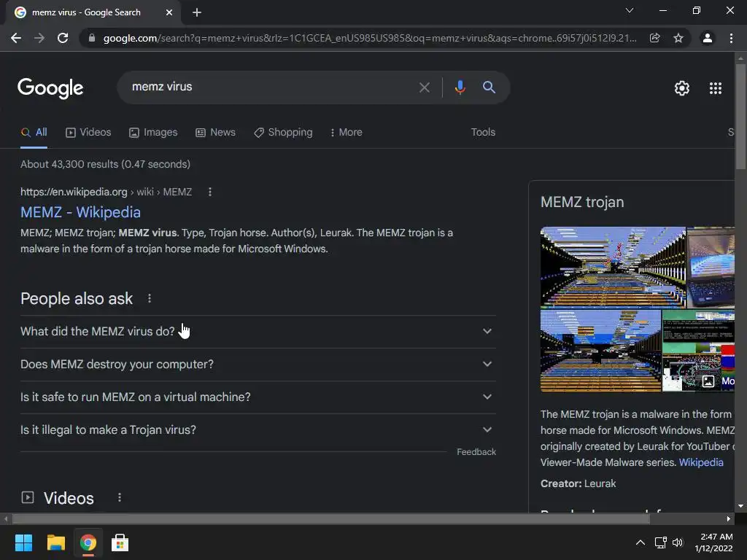747x560 pixels.
Task: Open People also ask options menu
Action: pos(150,298)
